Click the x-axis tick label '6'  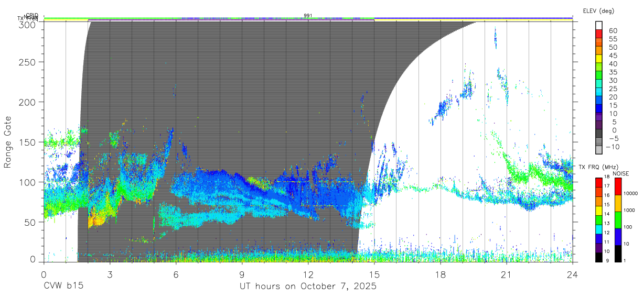click(x=176, y=274)
